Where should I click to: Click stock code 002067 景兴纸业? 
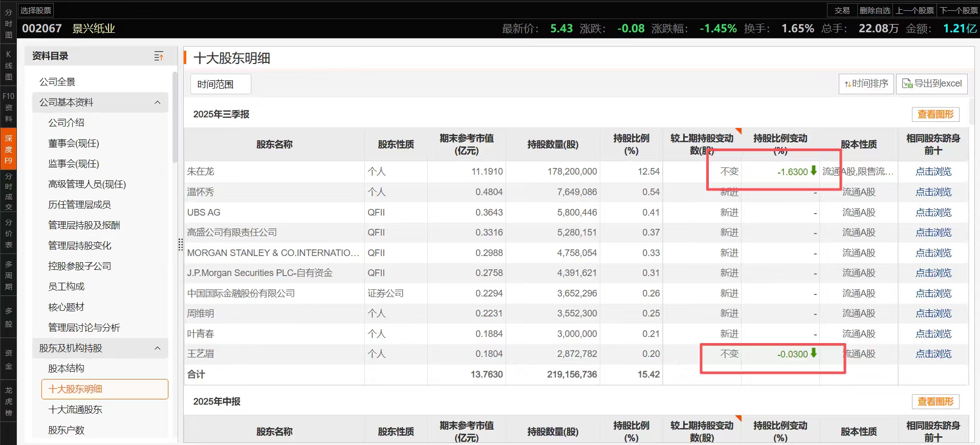click(68, 29)
